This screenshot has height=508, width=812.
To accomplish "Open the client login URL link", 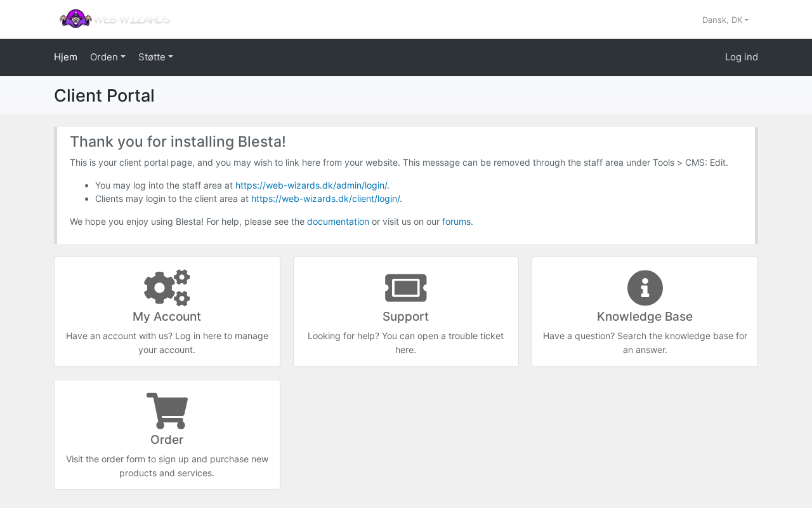I will [325, 199].
